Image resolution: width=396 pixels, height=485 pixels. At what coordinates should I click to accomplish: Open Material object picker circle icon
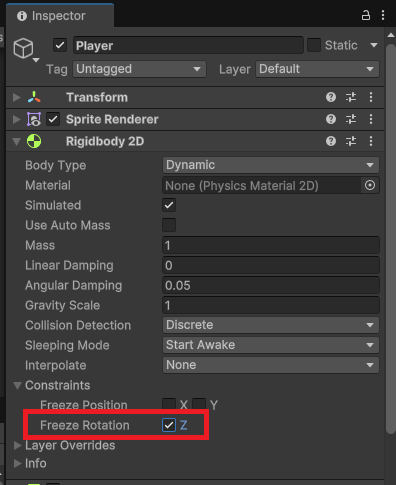[x=370, y=185]
